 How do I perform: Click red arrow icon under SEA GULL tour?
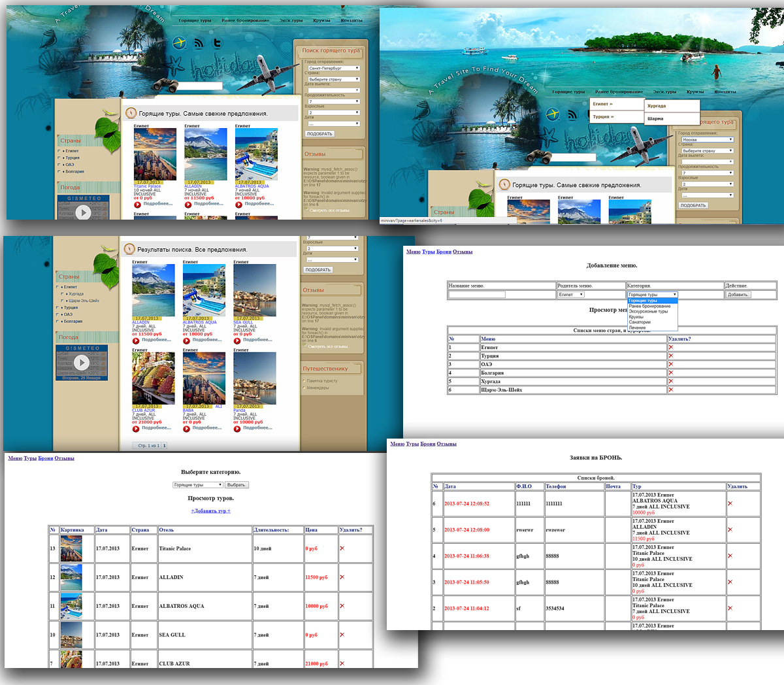click(x=237, y=340)
